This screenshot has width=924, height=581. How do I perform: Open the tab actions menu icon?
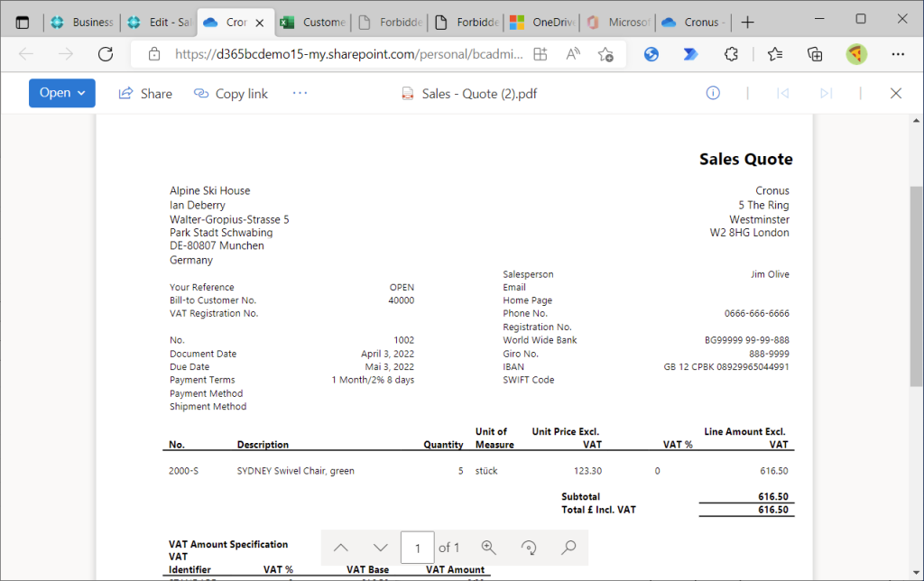tap(23, 23)
